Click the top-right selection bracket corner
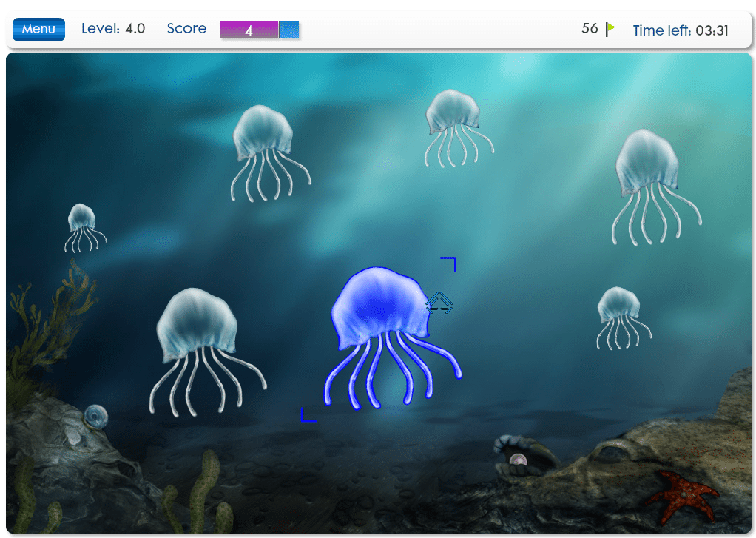 coord(450,262)
